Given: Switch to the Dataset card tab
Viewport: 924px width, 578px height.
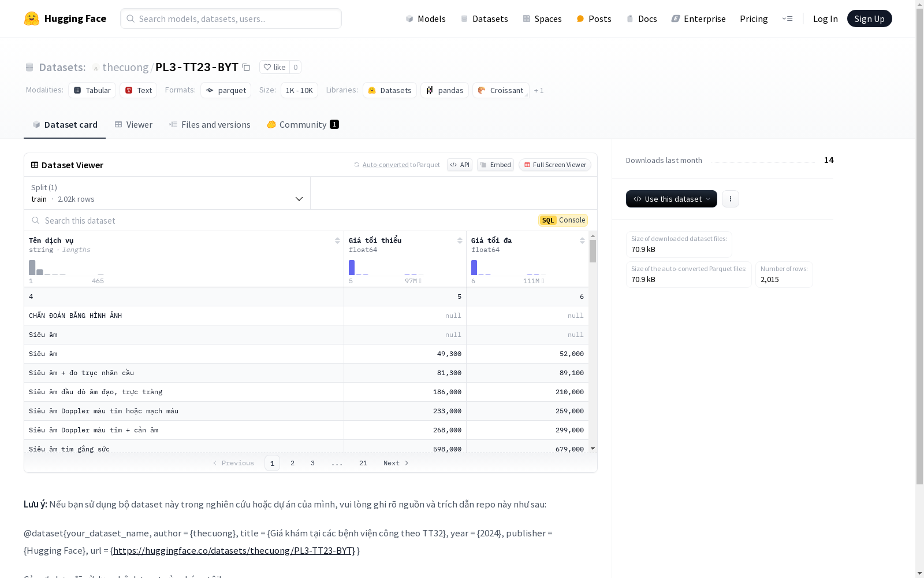Looking at the screenshot, I should [x=65, y=125].
